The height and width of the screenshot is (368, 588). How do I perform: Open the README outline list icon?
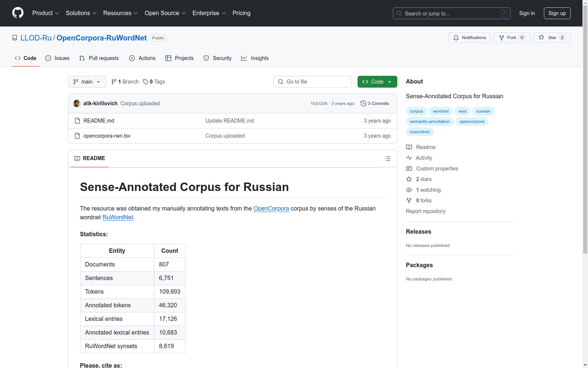387,159
